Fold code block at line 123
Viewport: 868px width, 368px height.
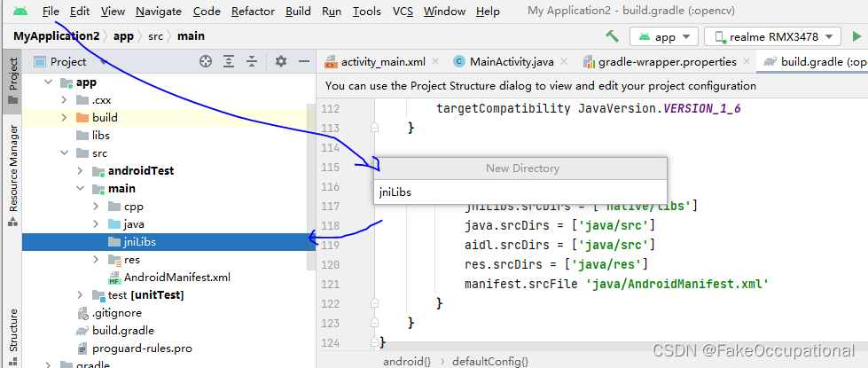(375, 322)
